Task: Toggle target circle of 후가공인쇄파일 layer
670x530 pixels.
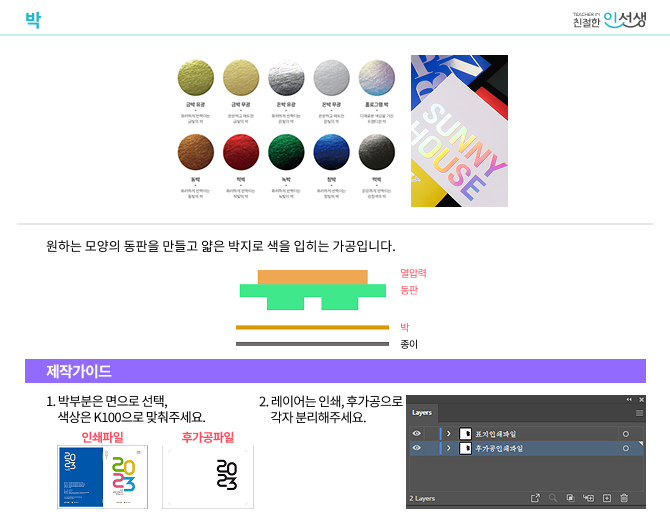Action: [x=625, y=449]
